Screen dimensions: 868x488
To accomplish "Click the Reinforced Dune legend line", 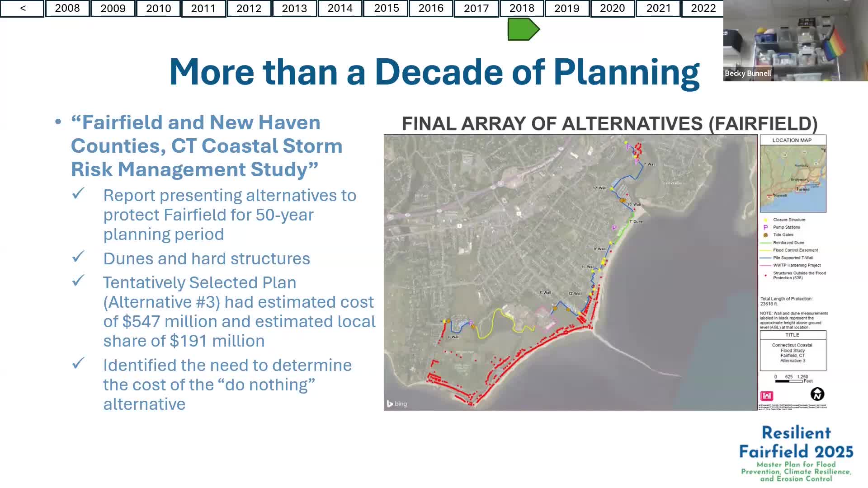I will pos(765,243).
